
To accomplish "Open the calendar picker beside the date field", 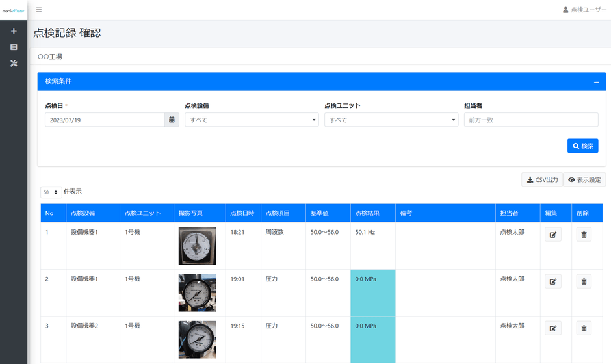I will [x=172, y=120].
